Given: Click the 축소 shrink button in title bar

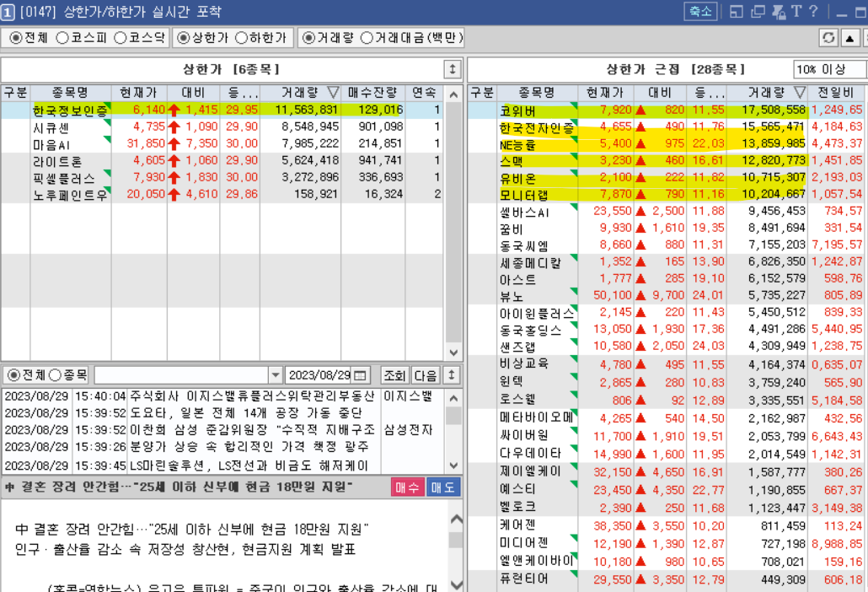Looking at the screenshot, I should tap(700, 11).
